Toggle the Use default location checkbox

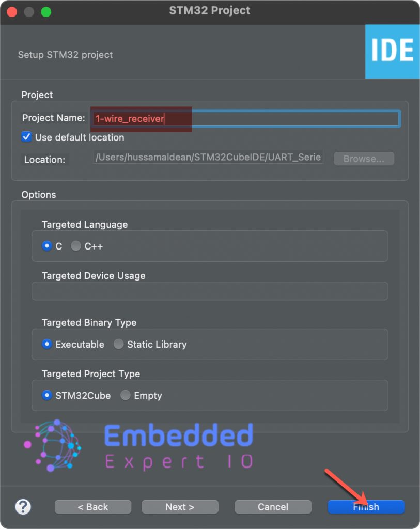(26, 137)
